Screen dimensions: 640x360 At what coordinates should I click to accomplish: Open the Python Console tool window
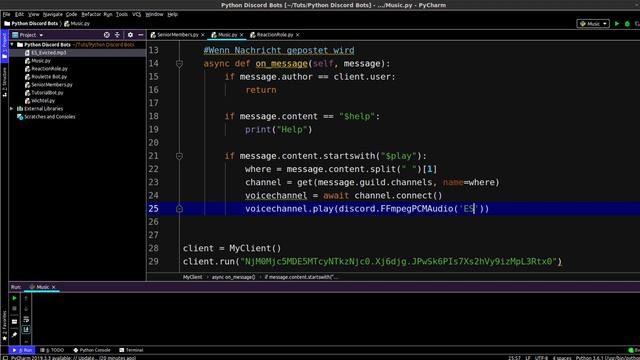tap(92, 350)
